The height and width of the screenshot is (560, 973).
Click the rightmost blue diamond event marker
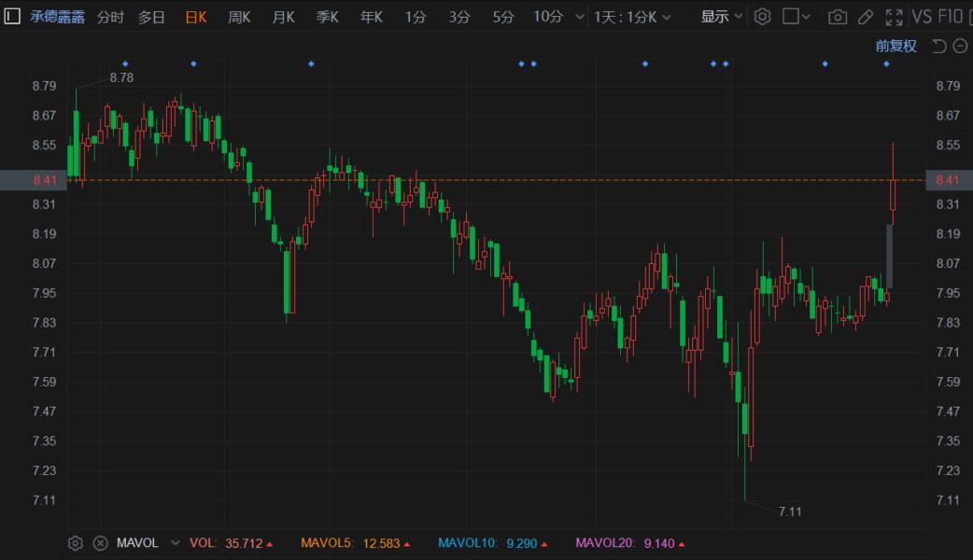887,63
